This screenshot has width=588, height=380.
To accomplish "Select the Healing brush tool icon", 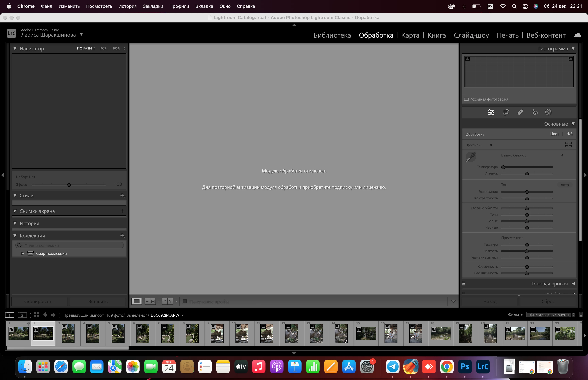I will [x=520, y=112].
